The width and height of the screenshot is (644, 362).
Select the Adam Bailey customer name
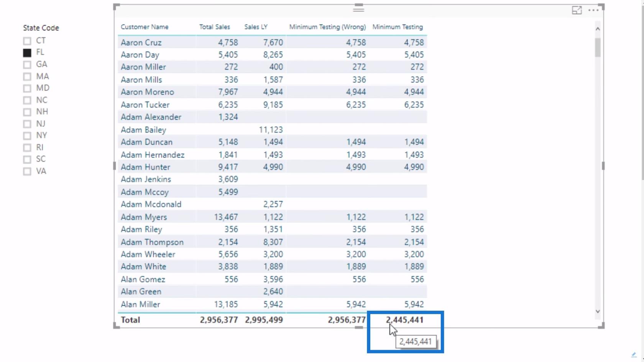(x=143, y=130)
